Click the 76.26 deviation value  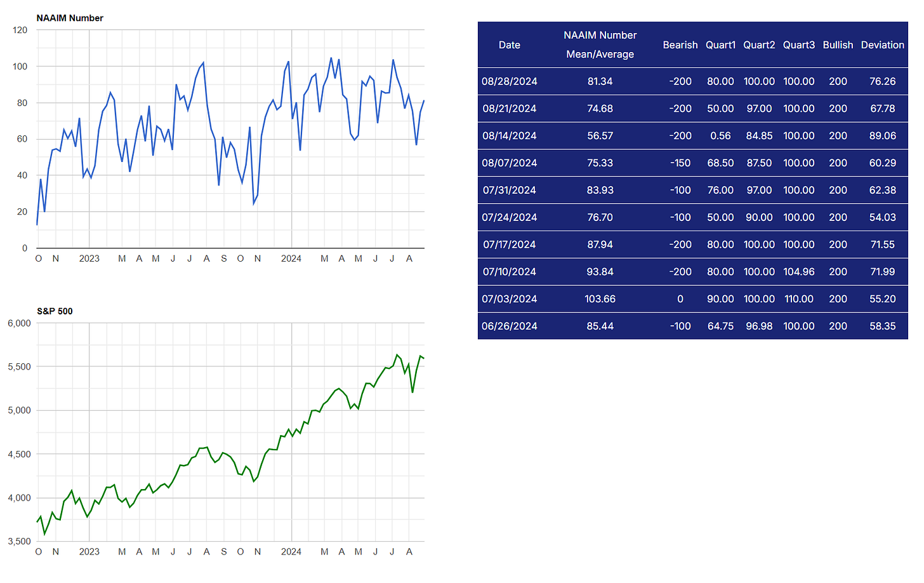click(882, 81)
